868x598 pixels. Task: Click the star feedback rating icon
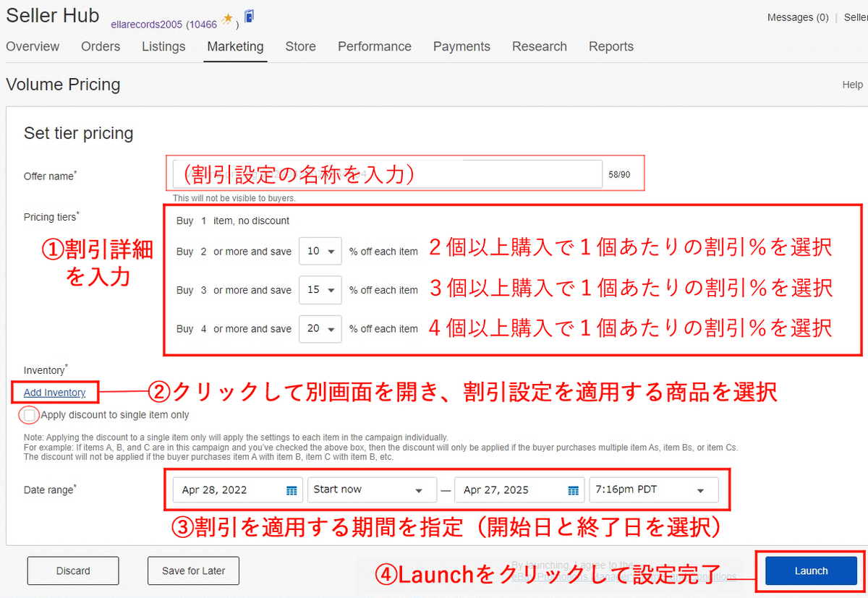(227, 19)
